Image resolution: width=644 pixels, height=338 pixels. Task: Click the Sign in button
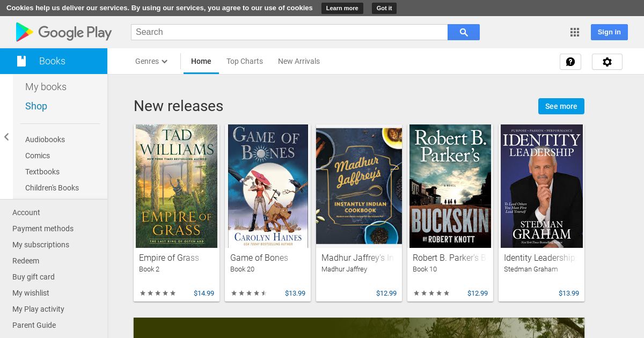tap(609, 32)
